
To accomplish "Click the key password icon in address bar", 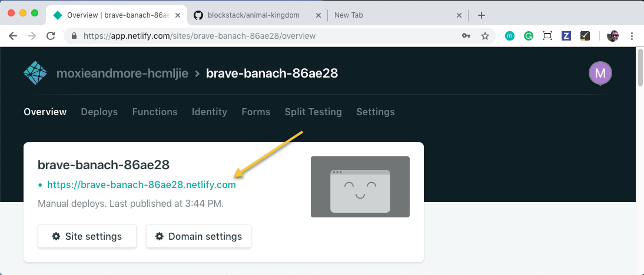I will [x=466, y=36].
